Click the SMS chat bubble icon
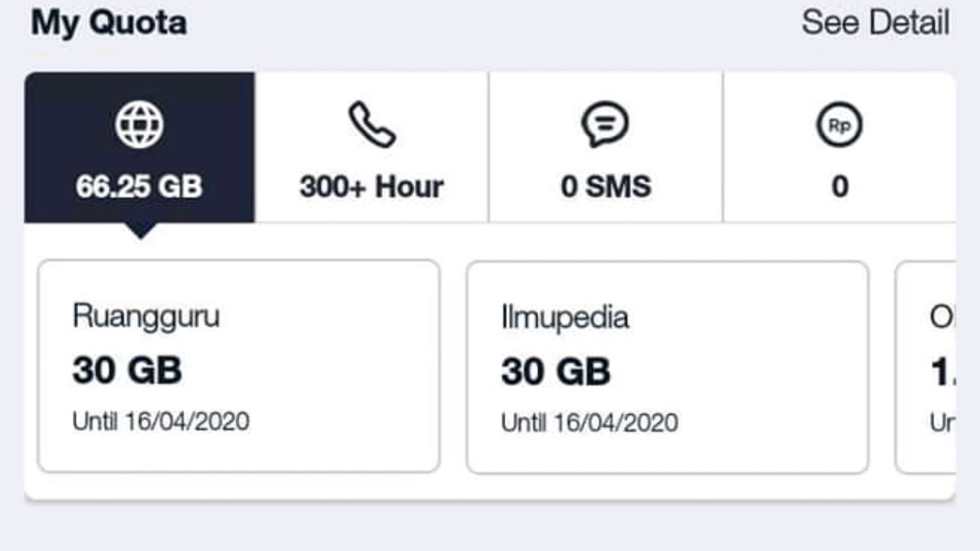 point(605,125)
